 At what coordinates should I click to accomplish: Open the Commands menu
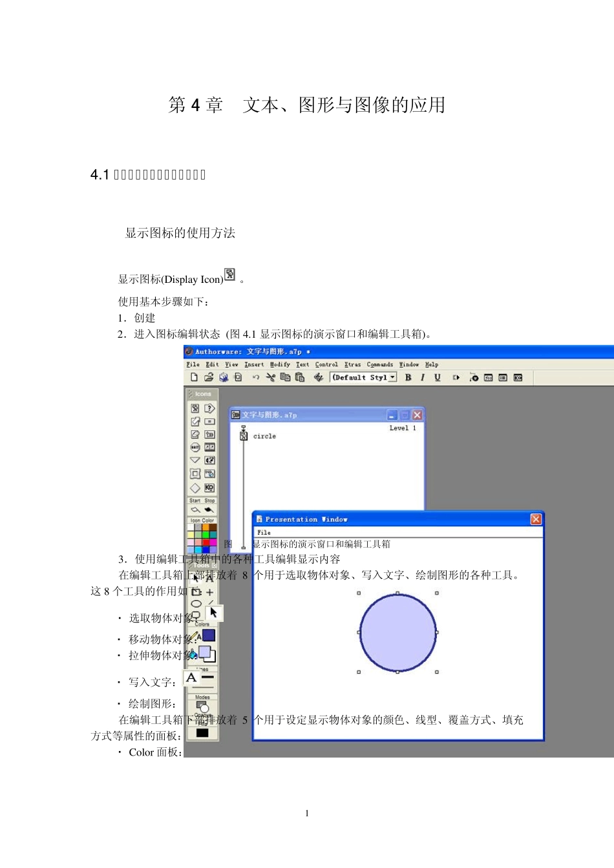point(380,364)
